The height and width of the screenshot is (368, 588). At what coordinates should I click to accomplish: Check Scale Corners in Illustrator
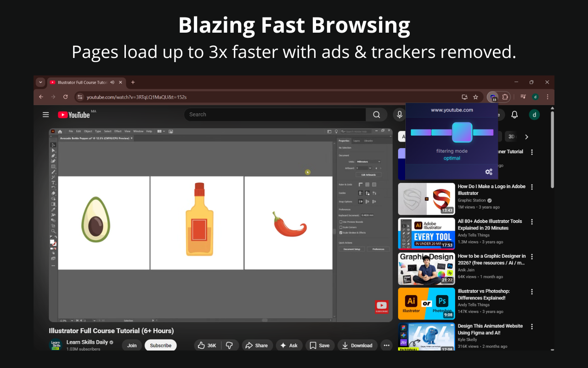[x=340, y=227]
